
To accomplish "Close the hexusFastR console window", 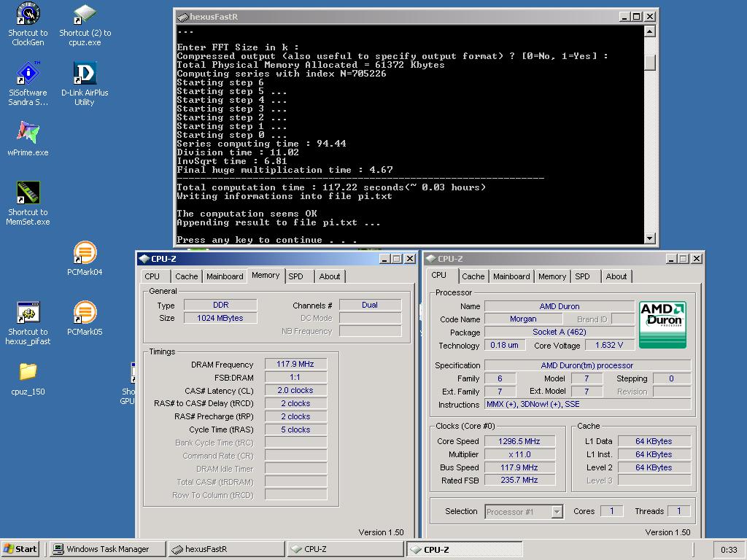I will [x=650, y=17].
